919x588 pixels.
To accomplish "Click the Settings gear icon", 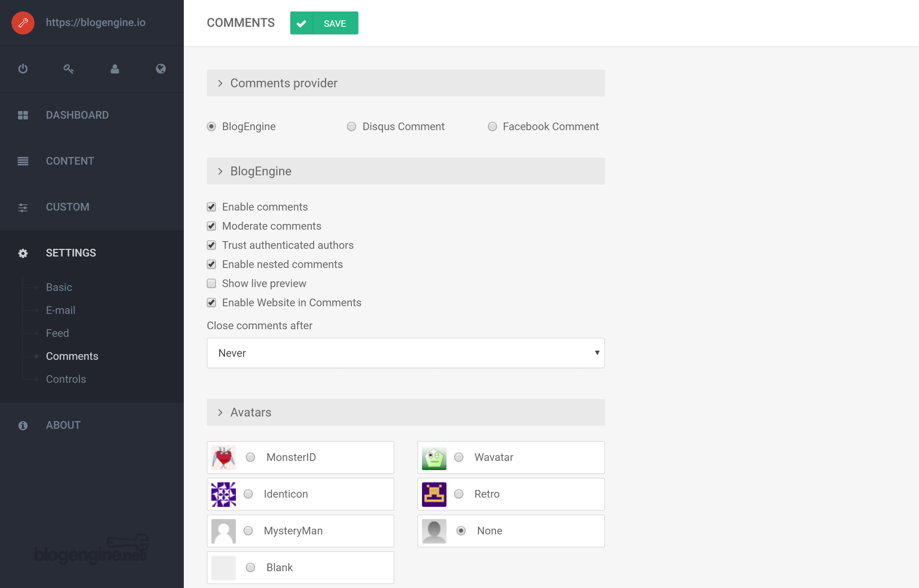I will click(x=23, y=253).
